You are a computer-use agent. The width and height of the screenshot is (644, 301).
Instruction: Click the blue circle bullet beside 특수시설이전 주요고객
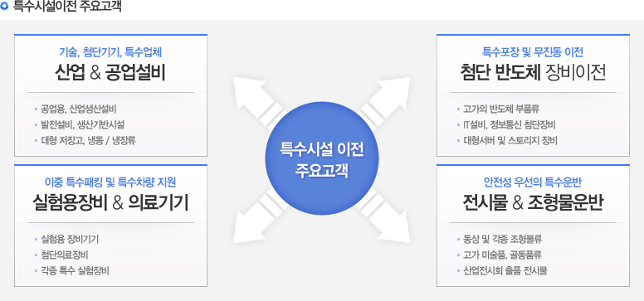click(4, 7)
